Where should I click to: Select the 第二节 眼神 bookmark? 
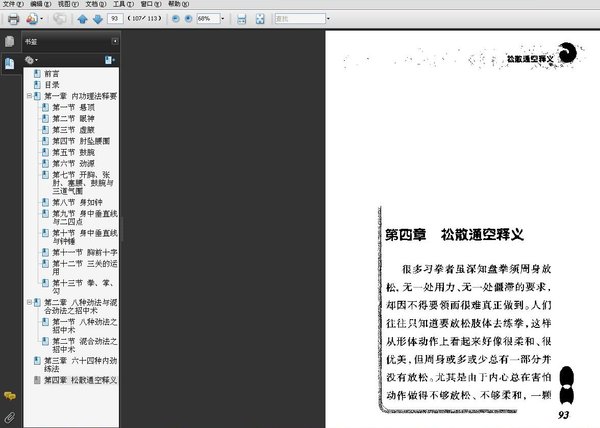pos(73,119)
